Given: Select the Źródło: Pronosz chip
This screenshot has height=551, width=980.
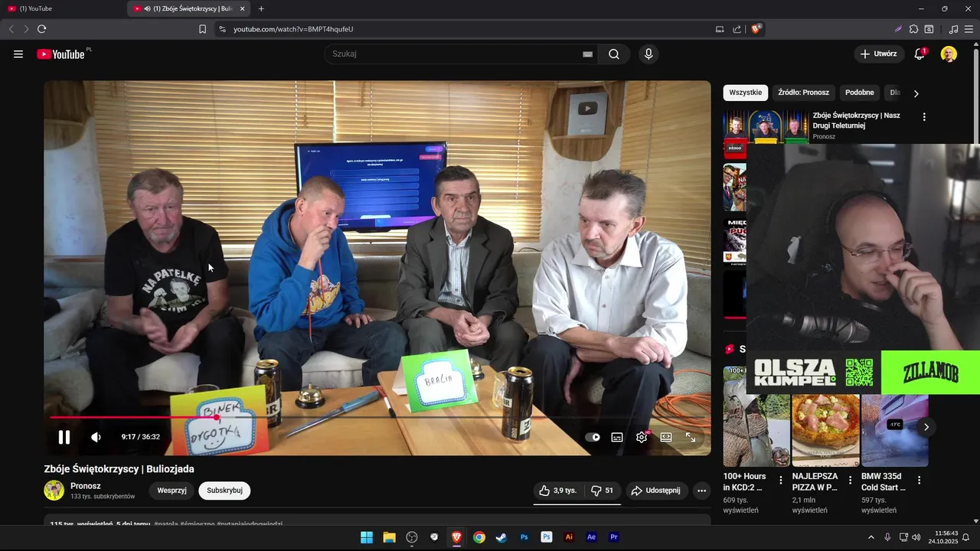Looking at the screenshot, I should tap(804, 93).
